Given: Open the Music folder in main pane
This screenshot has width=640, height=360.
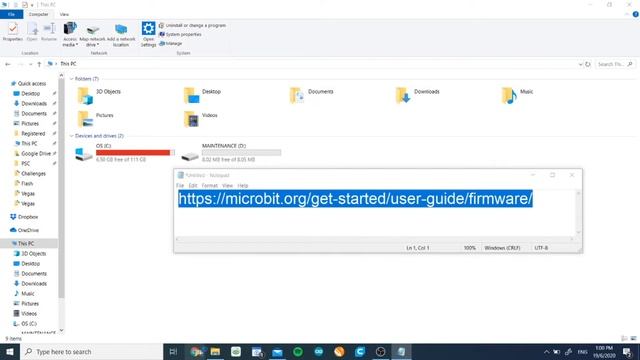Looking at the screenshot, I should (x=509, y=96).
